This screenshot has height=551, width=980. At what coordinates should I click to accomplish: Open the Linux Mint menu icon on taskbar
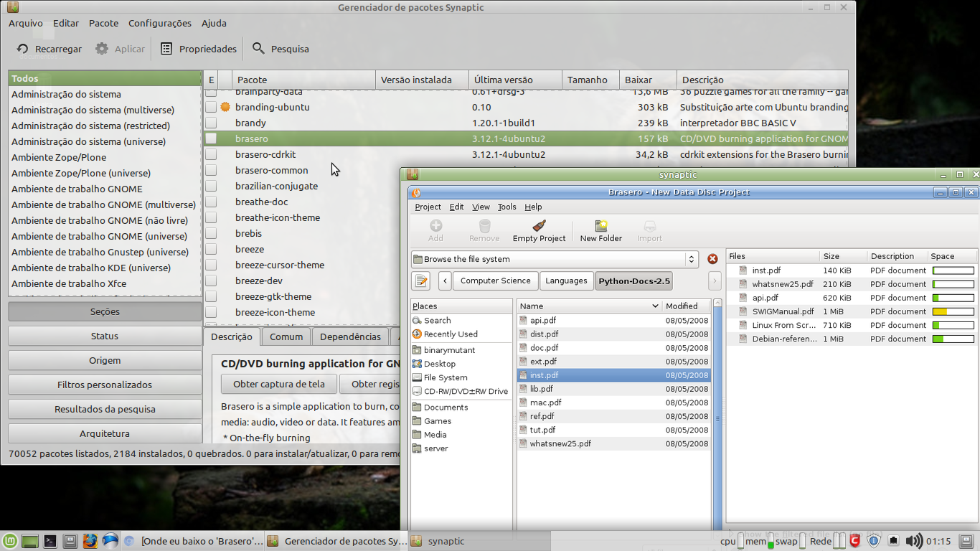[10, 541]
